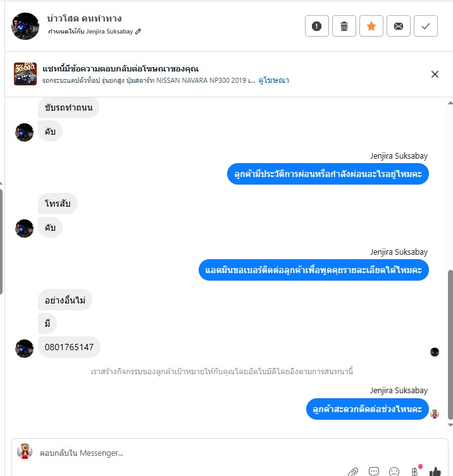Close the ad reply banner
The width and height of the screenshot is (453, 476).
click(435, 75)
